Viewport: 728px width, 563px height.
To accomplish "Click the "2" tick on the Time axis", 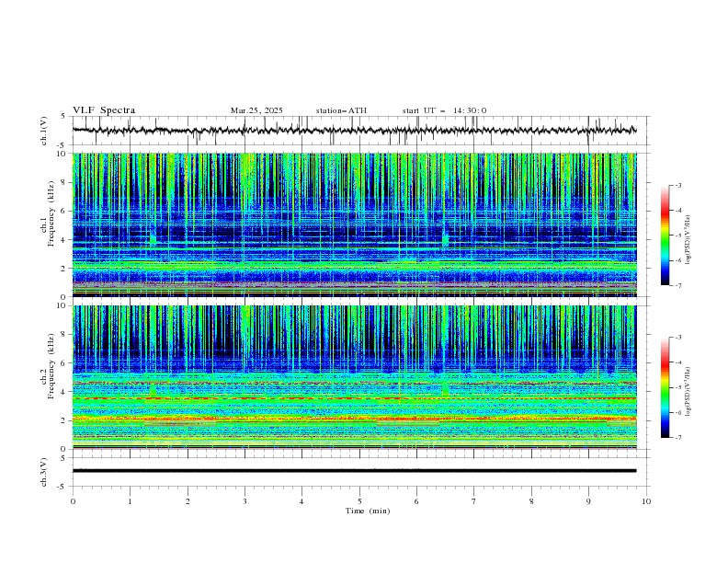I will (x=188, y=501).
